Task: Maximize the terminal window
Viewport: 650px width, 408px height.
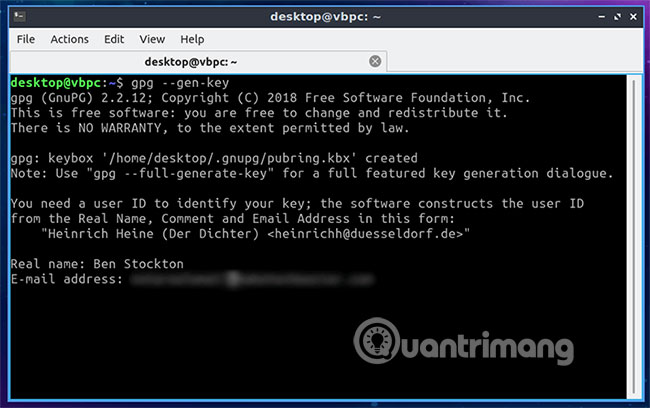Action: point(618,17)
